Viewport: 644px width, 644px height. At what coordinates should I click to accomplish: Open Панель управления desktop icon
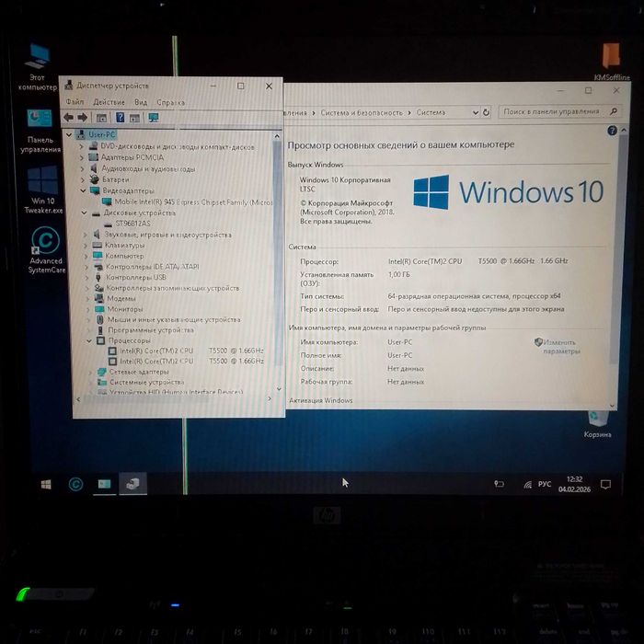tap(40, 131)
